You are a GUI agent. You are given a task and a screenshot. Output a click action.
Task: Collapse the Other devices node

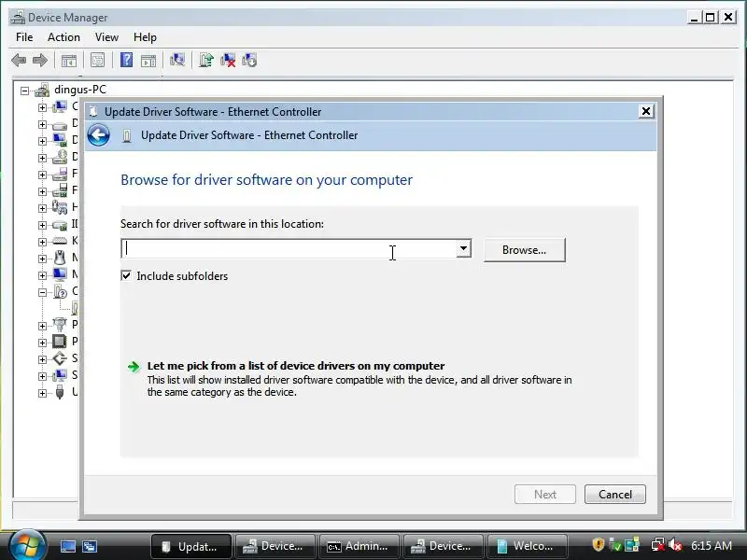tap(42, 292)
